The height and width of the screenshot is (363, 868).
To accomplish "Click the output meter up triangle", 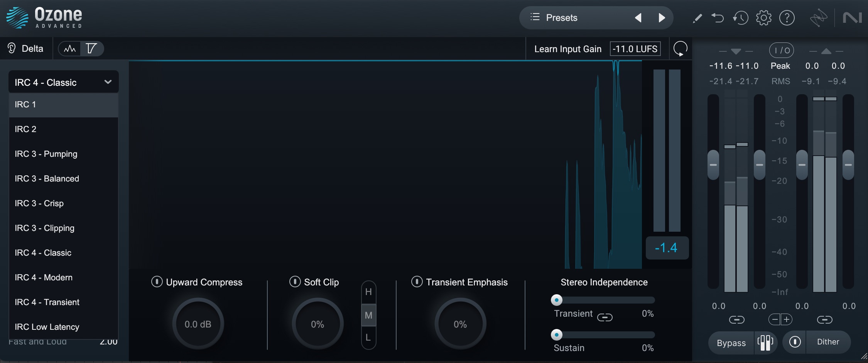I will pos(826,51).
